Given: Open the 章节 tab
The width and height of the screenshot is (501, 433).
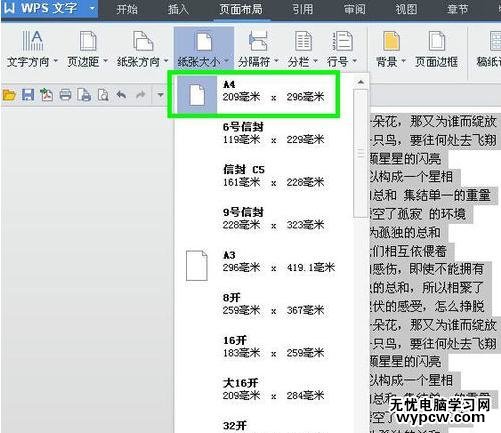Looking at the screenshot, I should click(458, 9).
